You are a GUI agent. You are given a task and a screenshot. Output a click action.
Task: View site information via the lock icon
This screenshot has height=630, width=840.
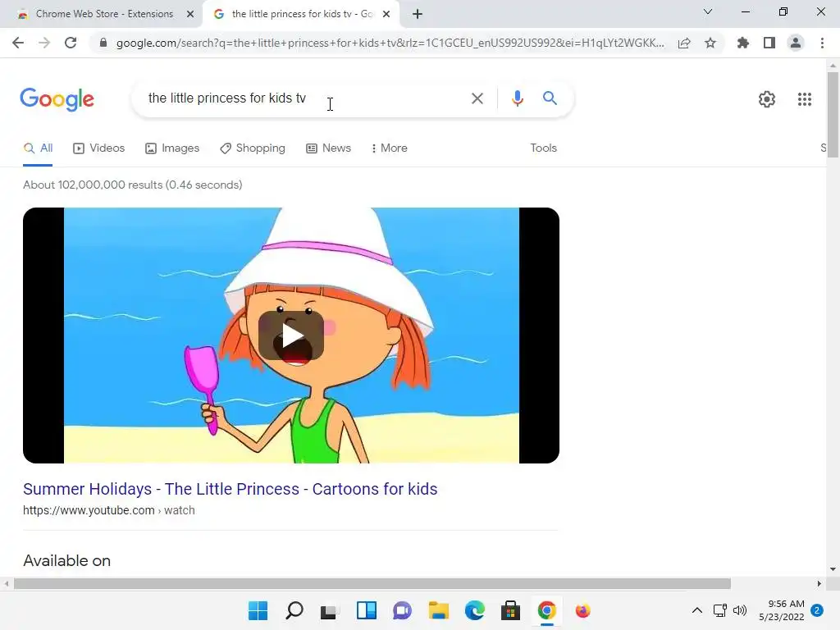103,43
